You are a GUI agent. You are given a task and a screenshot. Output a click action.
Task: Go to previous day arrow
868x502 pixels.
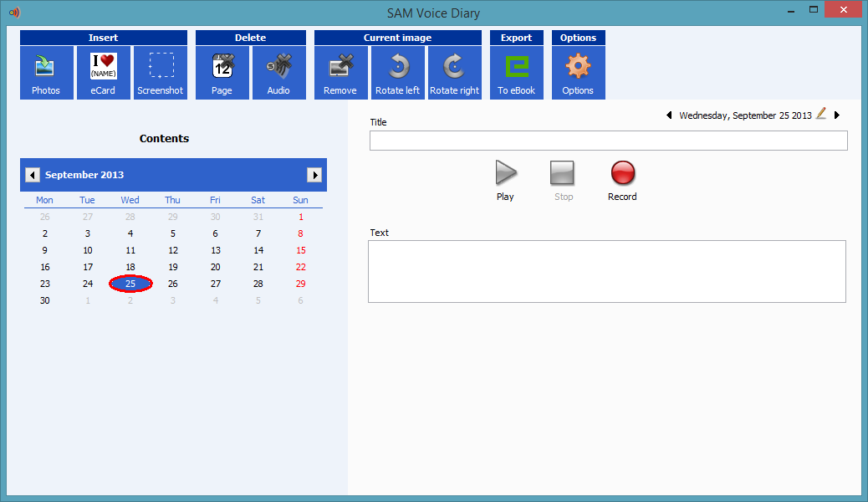pos(669,115)
